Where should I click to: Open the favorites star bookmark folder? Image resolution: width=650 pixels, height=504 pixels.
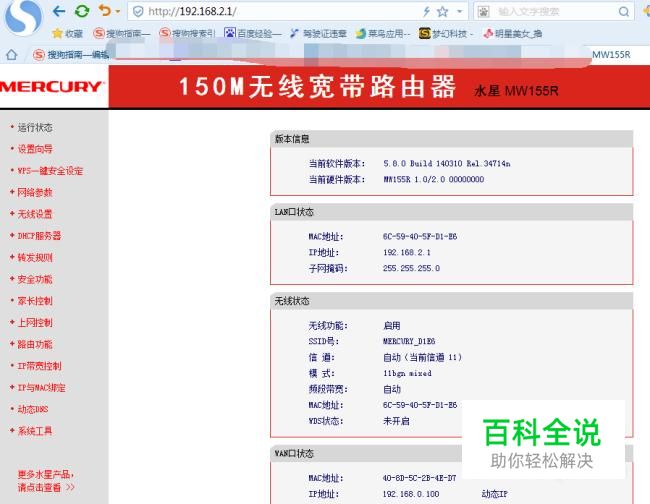pyautogui.click(x=68, y=34)
